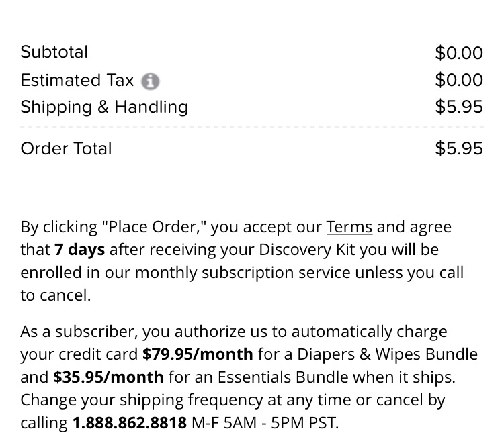
Task: Select the Estimated Tax $0.00 amount
Action: coord(459,80)
